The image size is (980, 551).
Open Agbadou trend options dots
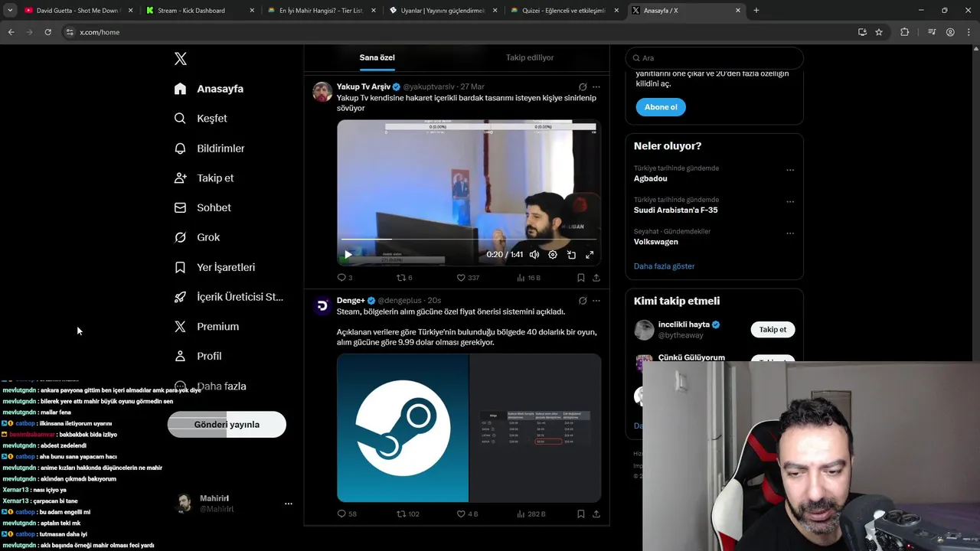tap(790, 170)
